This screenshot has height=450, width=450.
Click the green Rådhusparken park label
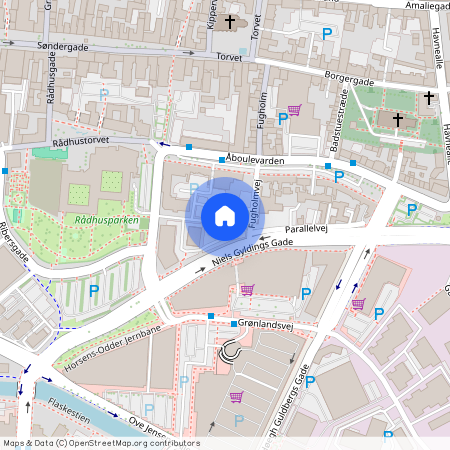pyautogui.click(x=107, y=220)
